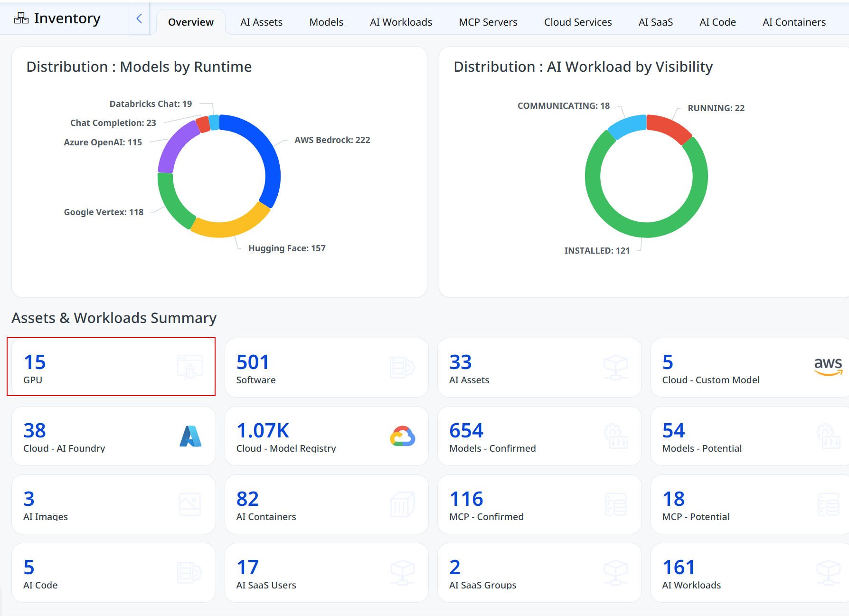This screenshot has width=849, height=616.
Task: Open the 161 AI Workloads count
Action: click(x=679, y=568)
